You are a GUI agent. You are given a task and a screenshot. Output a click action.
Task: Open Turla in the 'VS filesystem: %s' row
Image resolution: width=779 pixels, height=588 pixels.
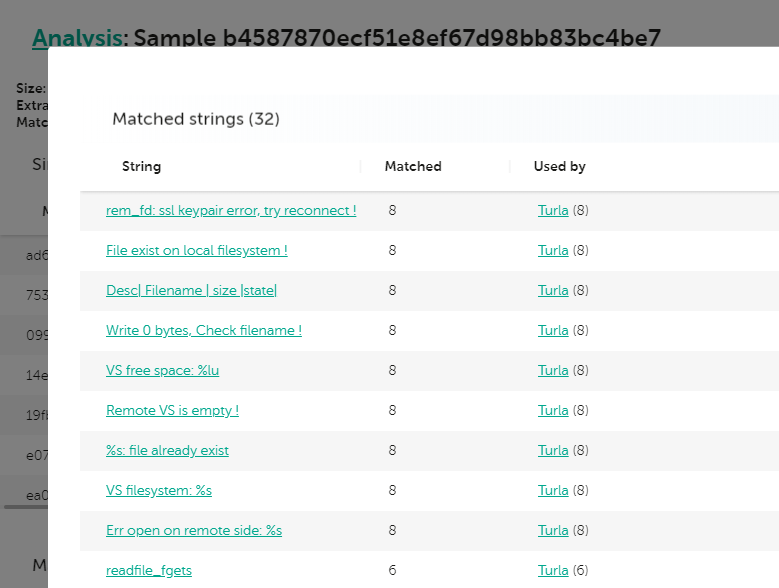click(x=553, y=491)
